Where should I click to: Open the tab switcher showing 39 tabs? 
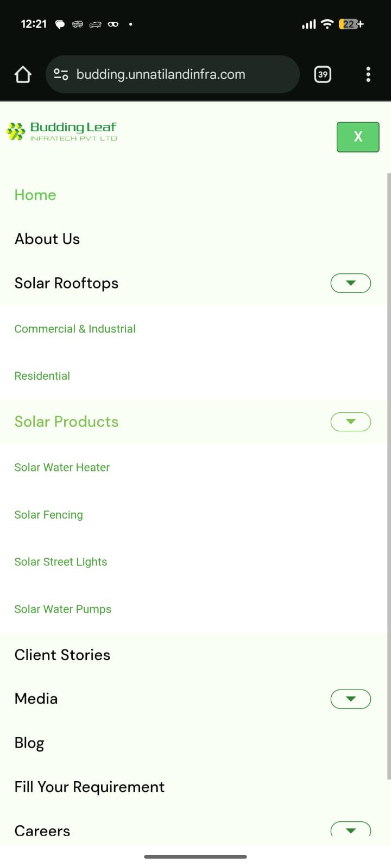pyautogui.click(x=323, y=74)
